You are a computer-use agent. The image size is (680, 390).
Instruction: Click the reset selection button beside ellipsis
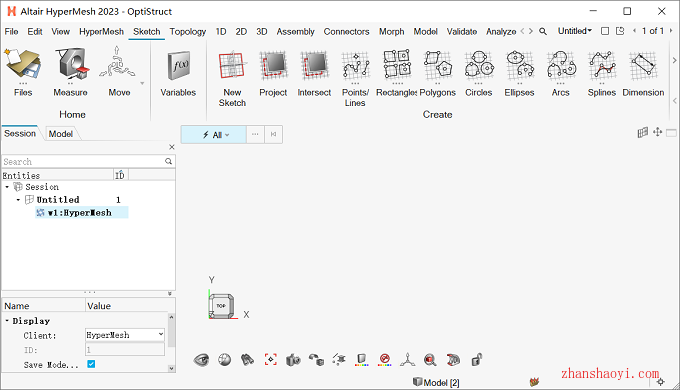(273, 134)
